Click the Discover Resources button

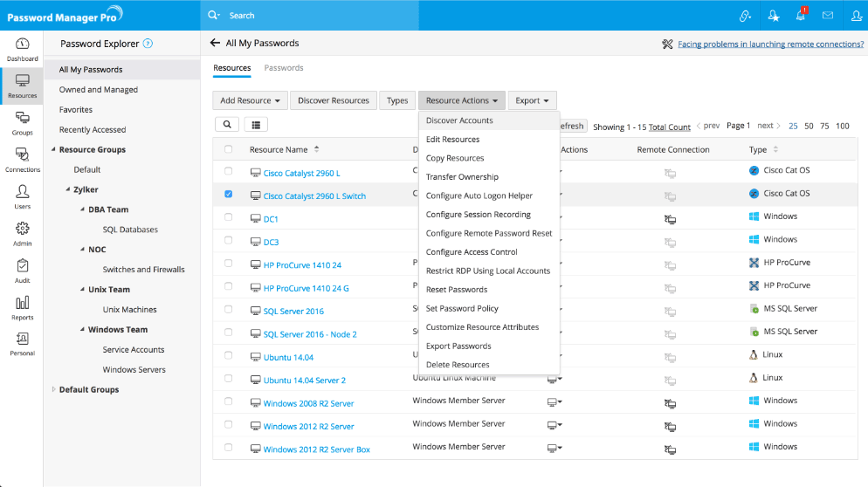[x=334, y=100]
